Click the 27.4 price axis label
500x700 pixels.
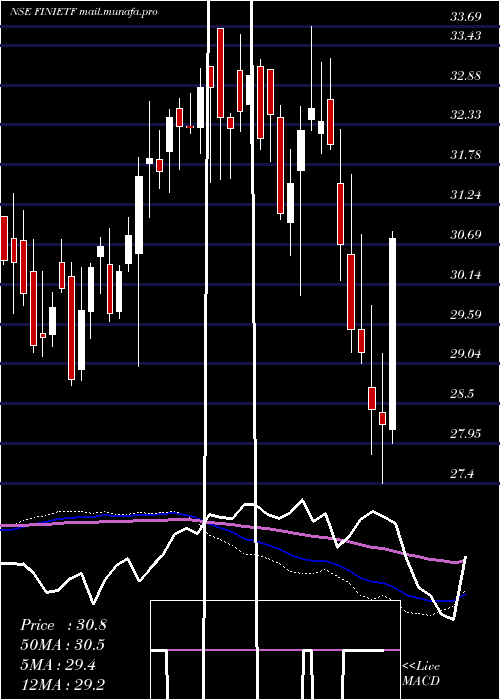[x=462, y=474]
